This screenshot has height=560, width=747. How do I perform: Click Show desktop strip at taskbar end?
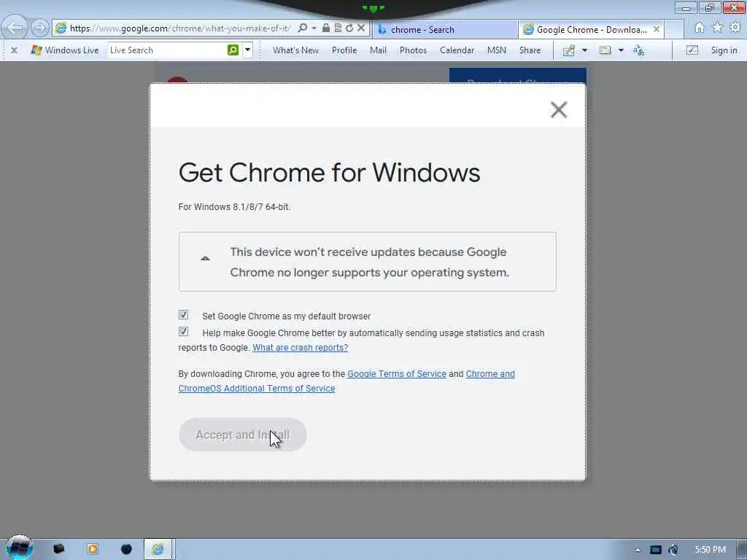coord(742,550)
